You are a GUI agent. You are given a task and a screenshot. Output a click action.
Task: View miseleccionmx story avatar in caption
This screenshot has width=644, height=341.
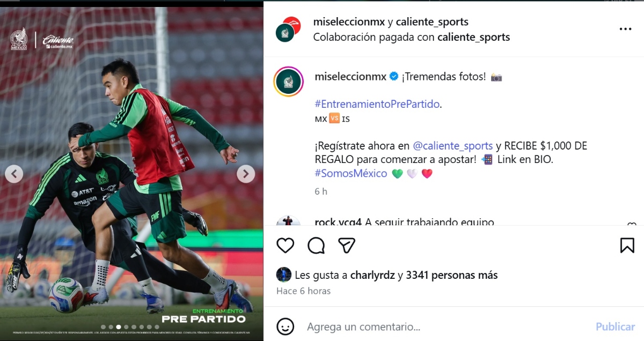289,82
